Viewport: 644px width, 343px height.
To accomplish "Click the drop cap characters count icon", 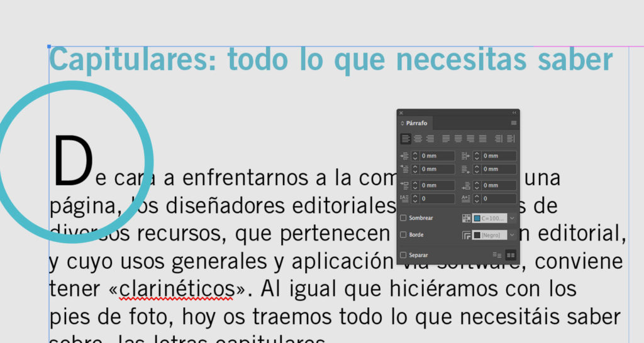I will coord(465,199).
